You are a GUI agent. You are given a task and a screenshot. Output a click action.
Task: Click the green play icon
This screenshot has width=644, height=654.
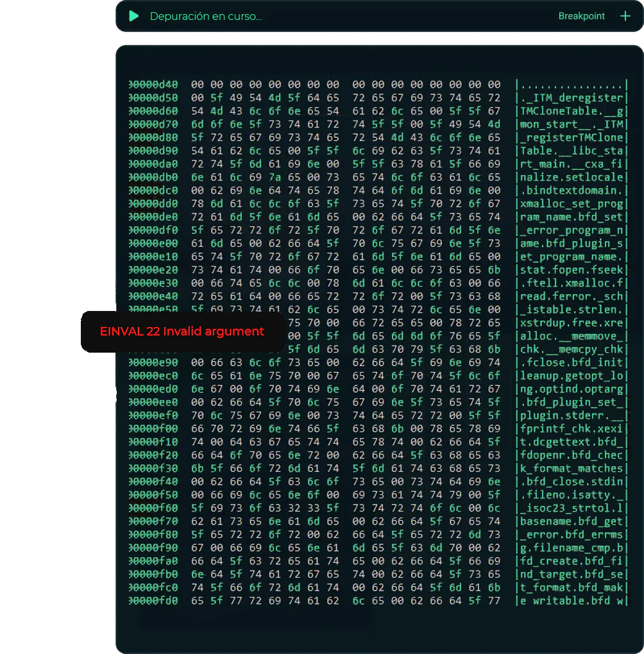133,16
